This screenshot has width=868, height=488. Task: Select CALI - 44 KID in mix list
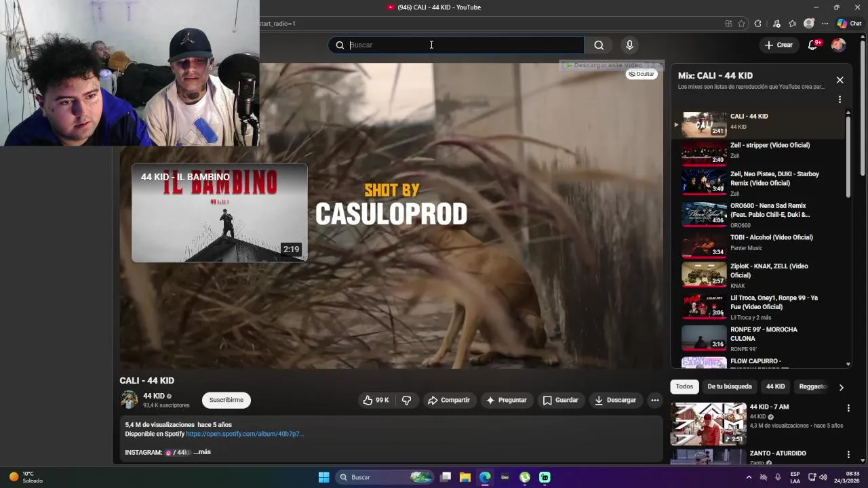pos(758,125)
